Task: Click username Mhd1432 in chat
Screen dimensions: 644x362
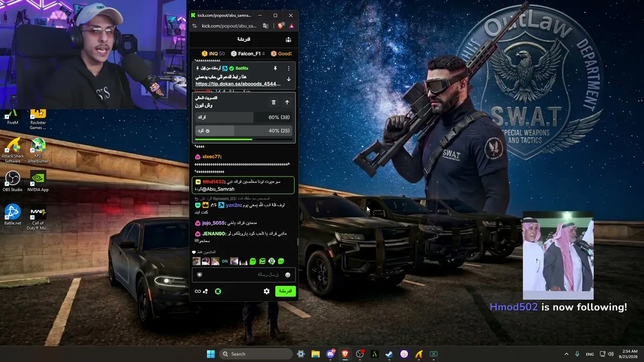Action: click(x=213, y=182)
